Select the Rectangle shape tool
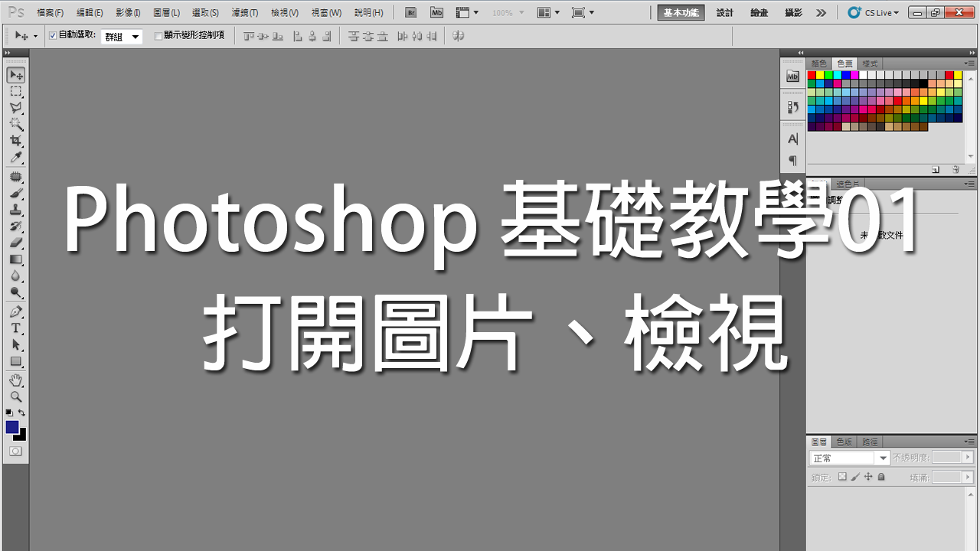The image size is (980, 551). (x=16, y=361)
